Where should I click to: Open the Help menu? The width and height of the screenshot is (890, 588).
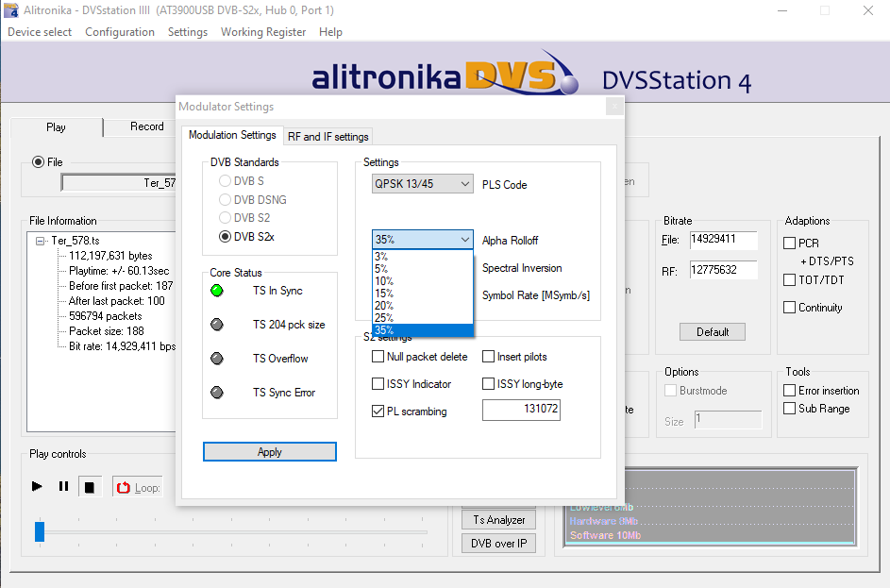point(330,32)
